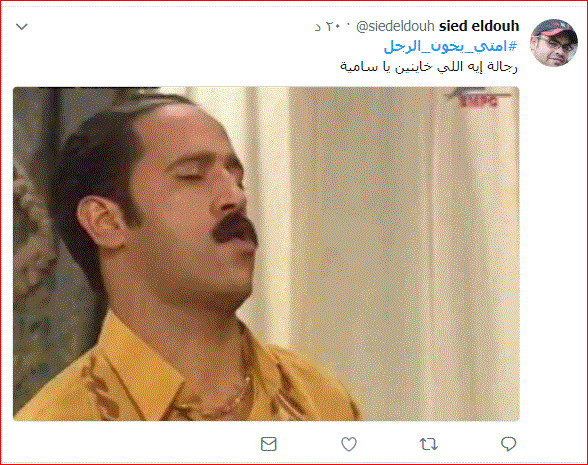Retweet sied eldouh's post
588x465 pixels.
tap(428, 444)
